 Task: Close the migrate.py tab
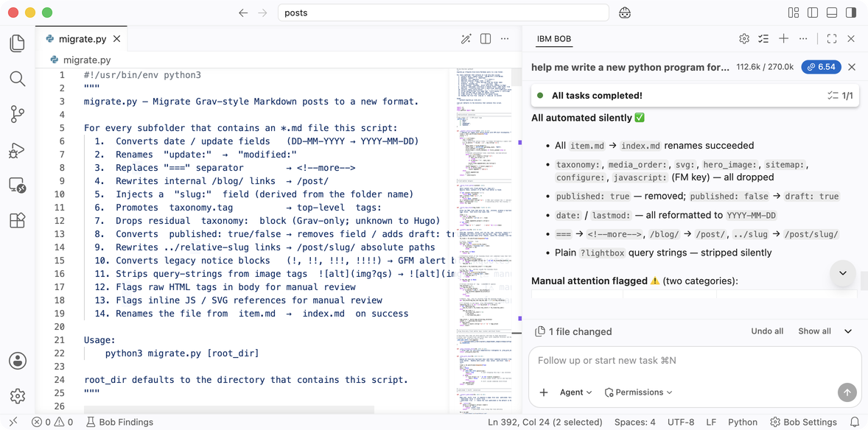(117, 39)
